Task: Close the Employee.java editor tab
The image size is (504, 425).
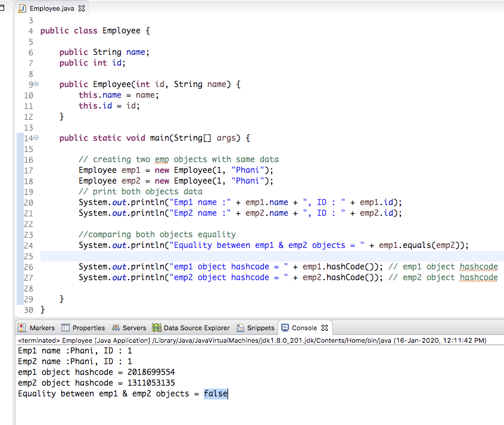Action: pyautogui.click(x=81, y=8)
